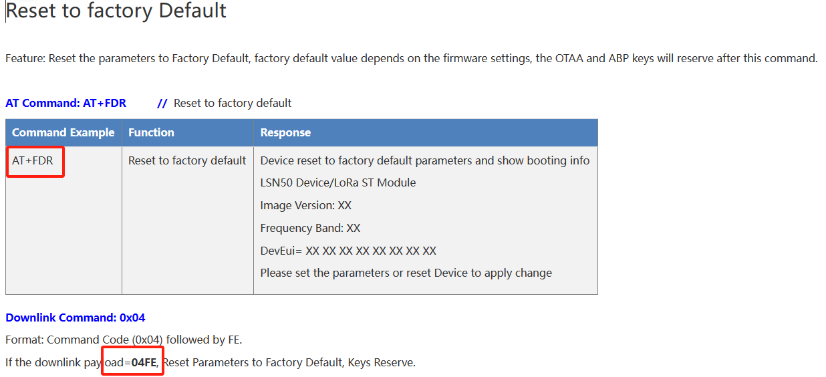Click the 'Device reset to factory default parameters' line
This screenshot has height=377, width=826.
click(x=425, y=161)
